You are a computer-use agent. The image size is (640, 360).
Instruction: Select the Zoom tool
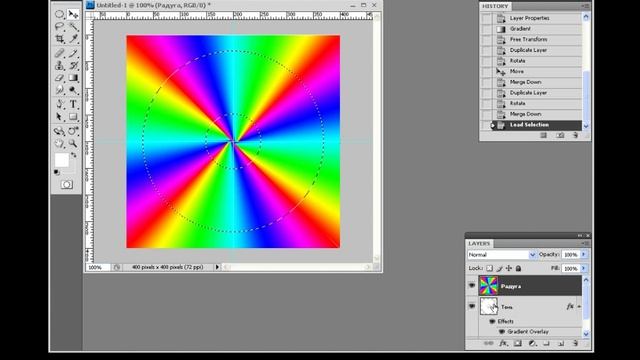tap(73, 144)
